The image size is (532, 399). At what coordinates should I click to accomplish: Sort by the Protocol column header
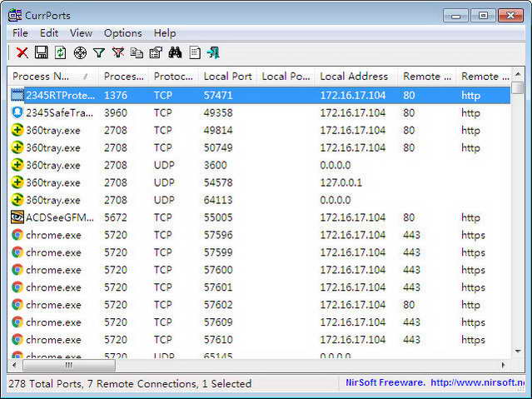pyautogui.click(x=173, y=77)
